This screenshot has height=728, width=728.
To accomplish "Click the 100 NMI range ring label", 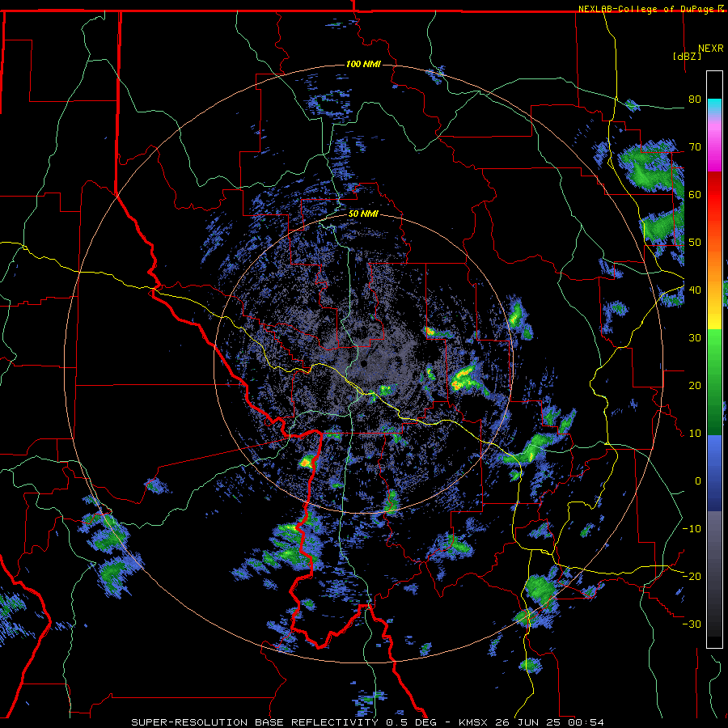I will [x=363, y=64].
